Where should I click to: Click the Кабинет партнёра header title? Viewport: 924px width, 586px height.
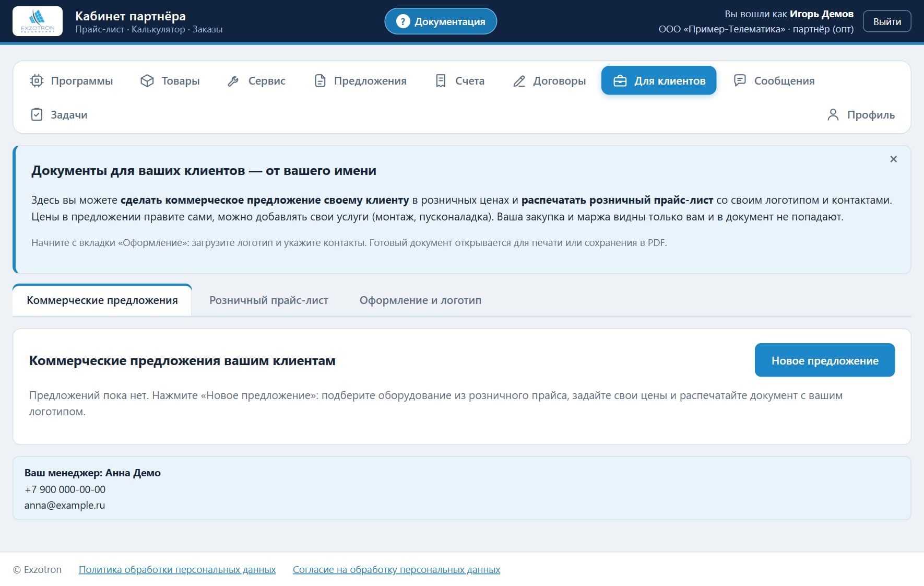tap(131, 16)
